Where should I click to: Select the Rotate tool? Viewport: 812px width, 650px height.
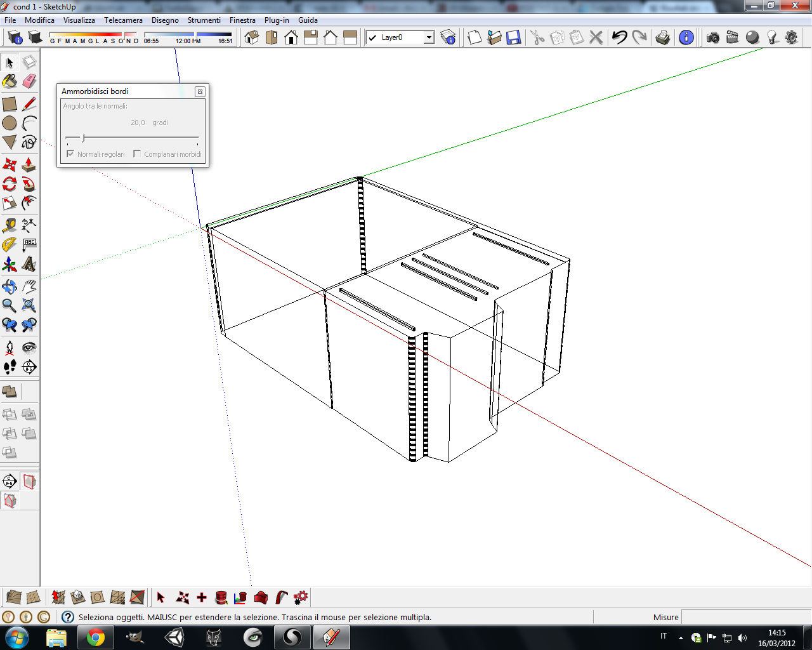(10, 185)
